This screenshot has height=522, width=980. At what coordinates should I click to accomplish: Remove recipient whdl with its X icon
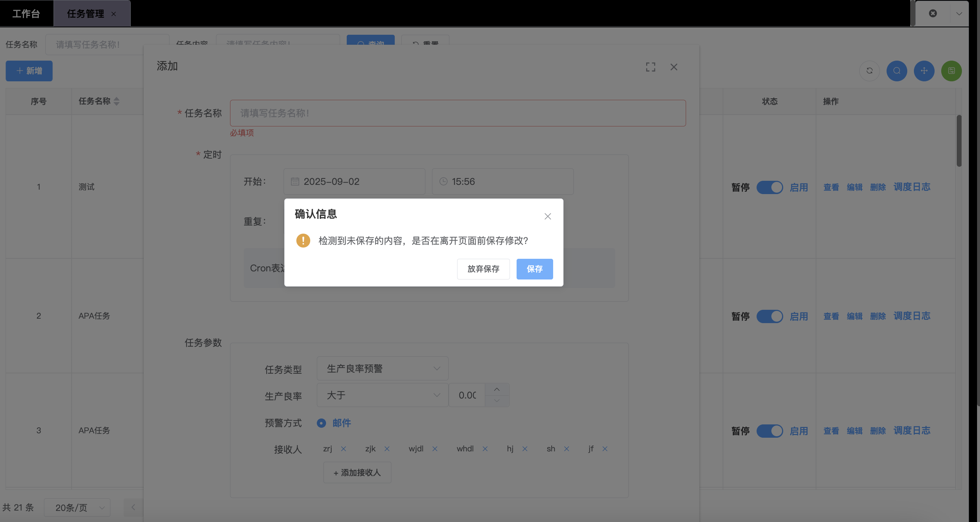(485, 449)
